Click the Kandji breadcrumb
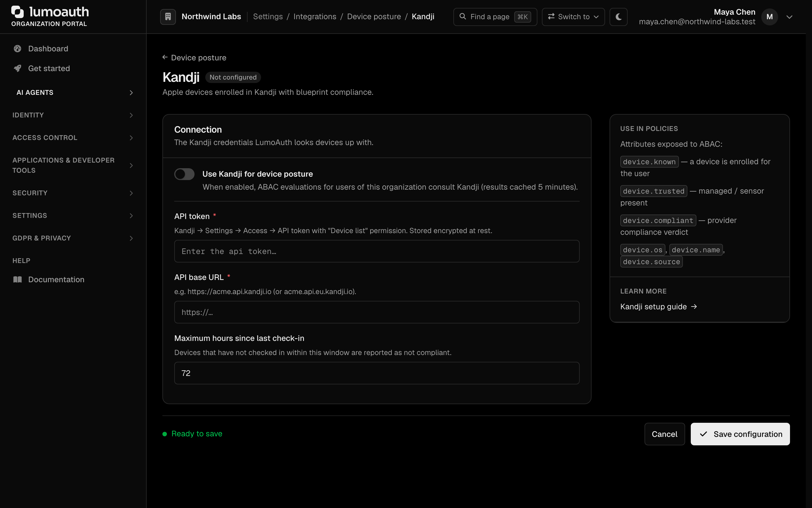The height and width of the screenshot is (508, 812). click(x=423, y=16)
